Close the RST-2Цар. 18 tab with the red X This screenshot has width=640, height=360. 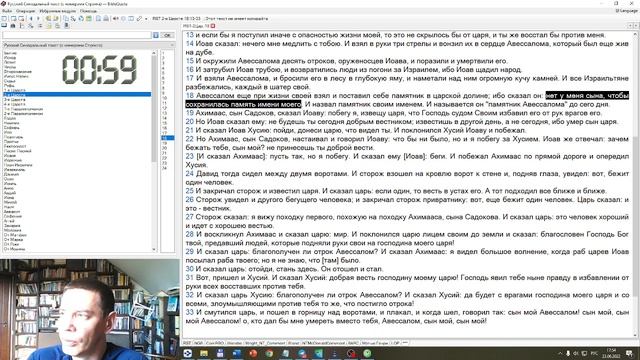tap(213, 26)
